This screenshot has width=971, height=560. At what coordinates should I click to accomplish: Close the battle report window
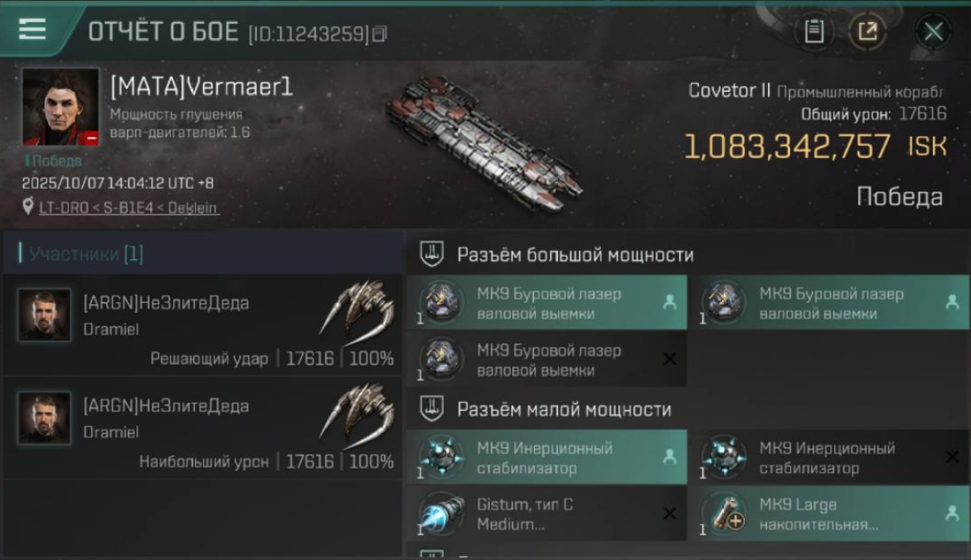tap(934, 31)
